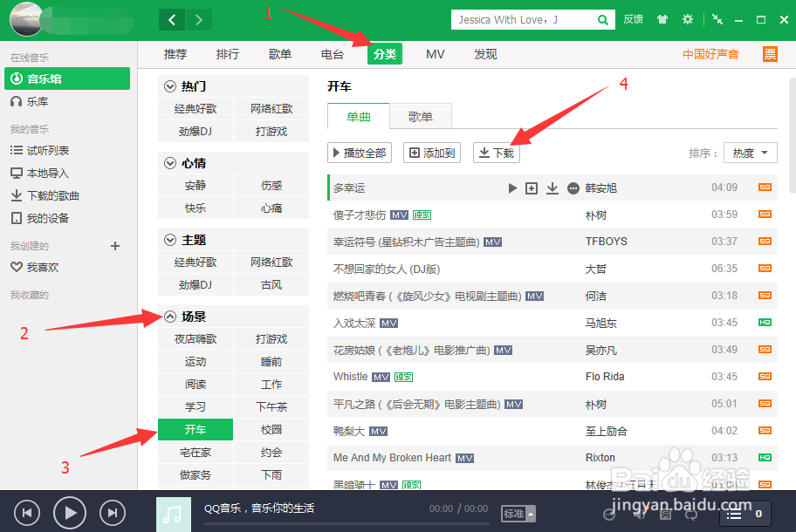Toggle lyrics display with 词 icon
Image resolution: width=796 pixels, height=532 pixels.
click(x=666, y=515)
